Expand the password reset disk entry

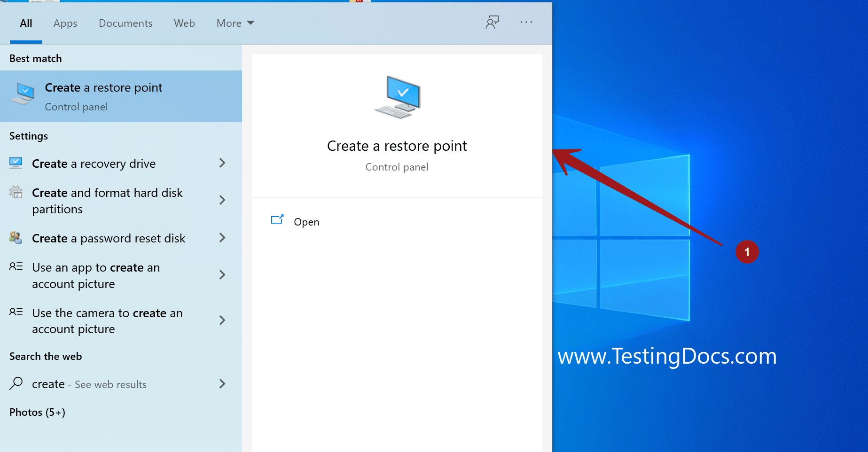[222, 238]
